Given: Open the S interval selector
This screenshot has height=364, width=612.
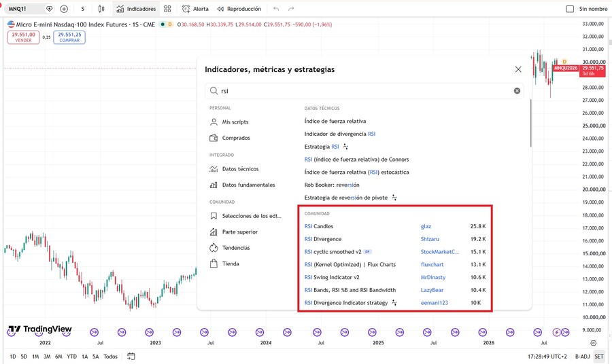Looking at the screenshot, I should tap(83, 9).
